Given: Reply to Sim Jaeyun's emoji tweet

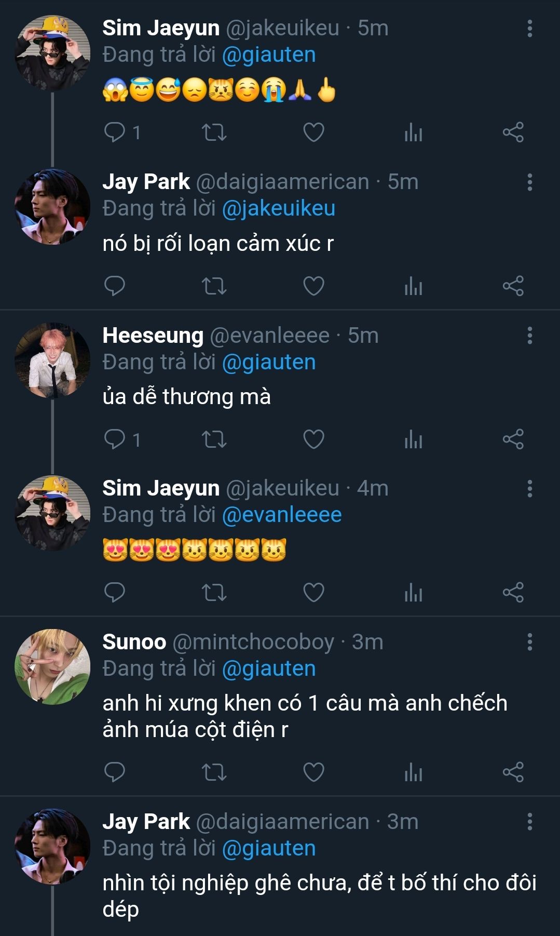Looking at the screenshot, I should click(115, 132).
